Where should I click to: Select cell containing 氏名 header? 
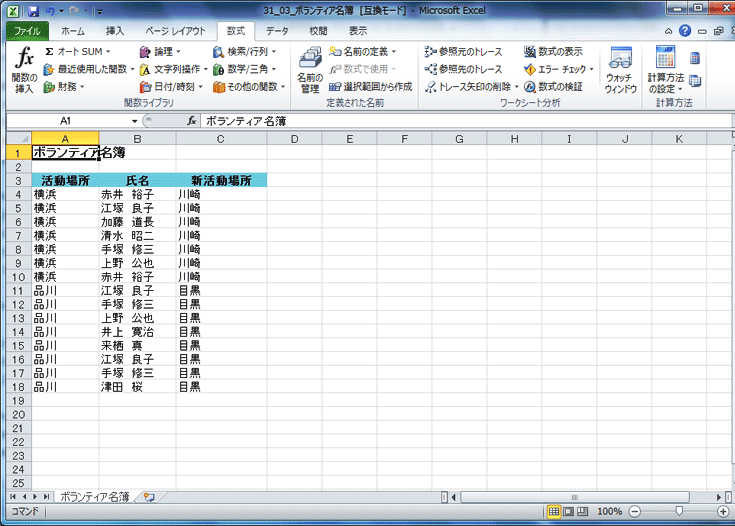point(137,180)
